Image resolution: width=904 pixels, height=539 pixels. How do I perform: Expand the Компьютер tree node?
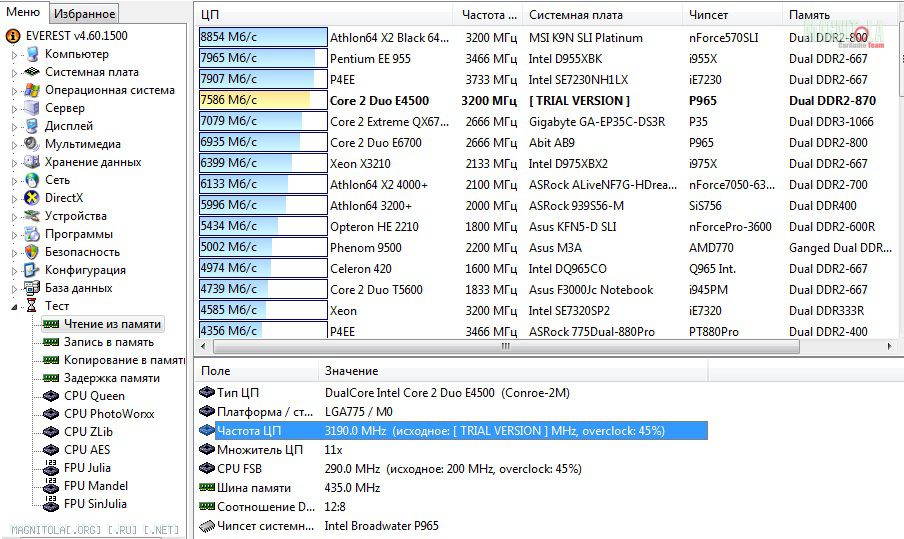click(x=14, y=55)
